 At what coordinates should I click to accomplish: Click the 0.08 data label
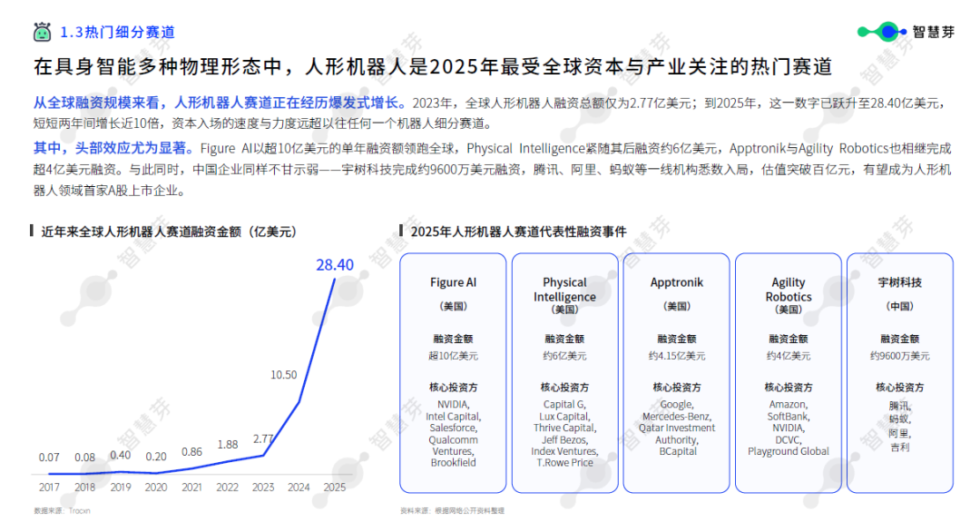click(85, 457)
